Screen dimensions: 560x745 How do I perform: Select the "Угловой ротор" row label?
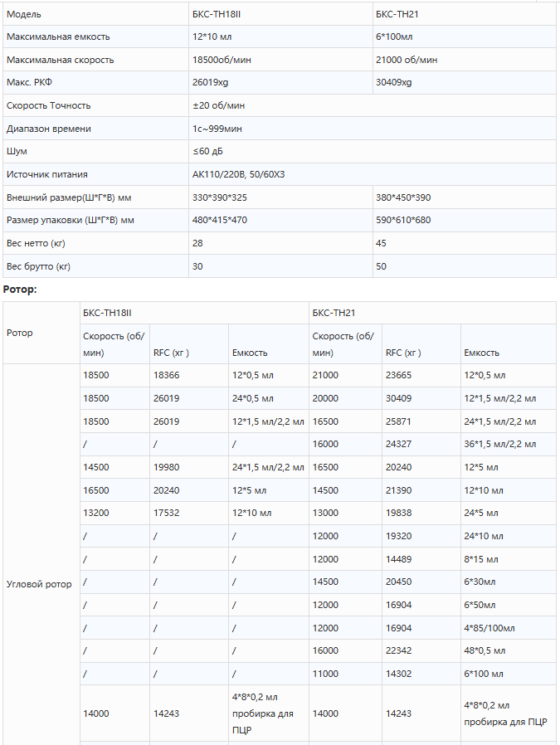39,584
